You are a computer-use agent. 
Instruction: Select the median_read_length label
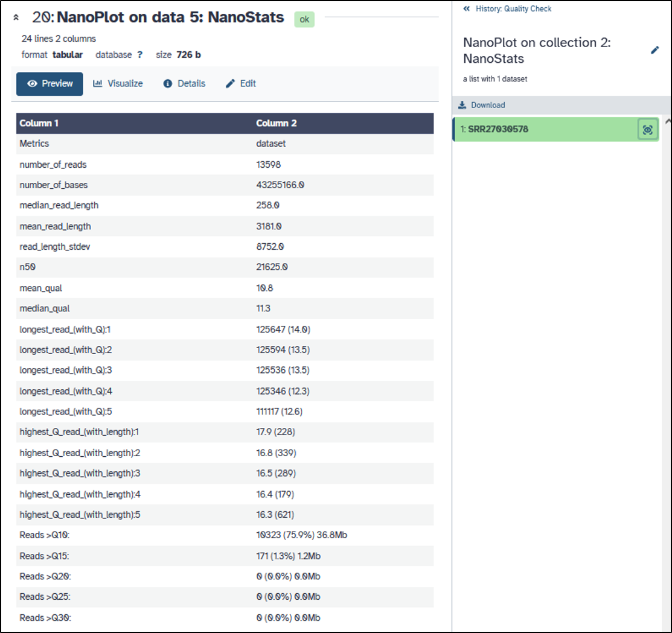(x=59, y=206)
